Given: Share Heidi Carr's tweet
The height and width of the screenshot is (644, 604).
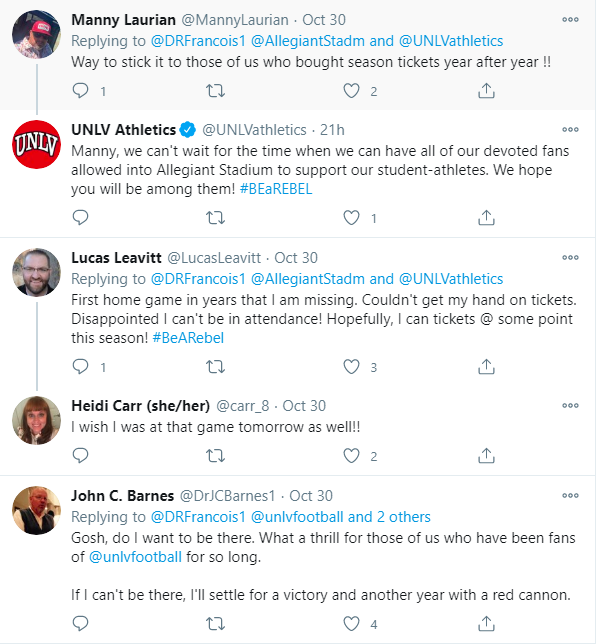Looking at the screenshot, I should (486, 456).
